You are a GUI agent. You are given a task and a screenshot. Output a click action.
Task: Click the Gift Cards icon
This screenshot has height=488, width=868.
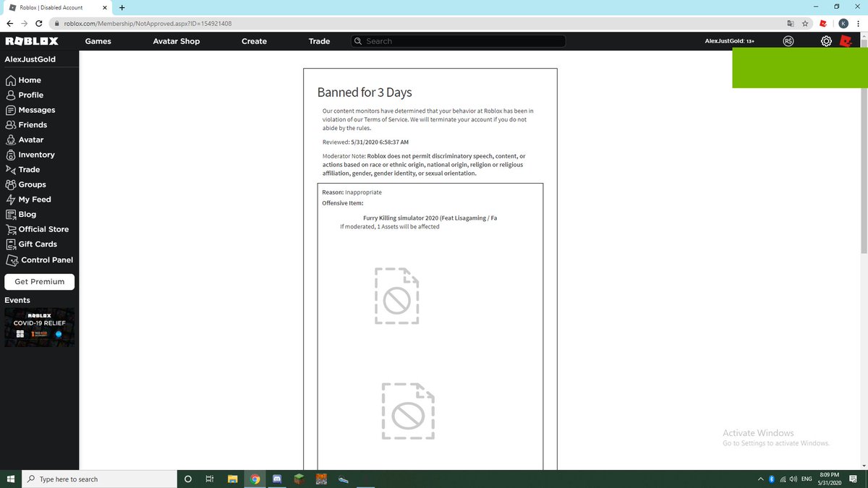(10, 244)
